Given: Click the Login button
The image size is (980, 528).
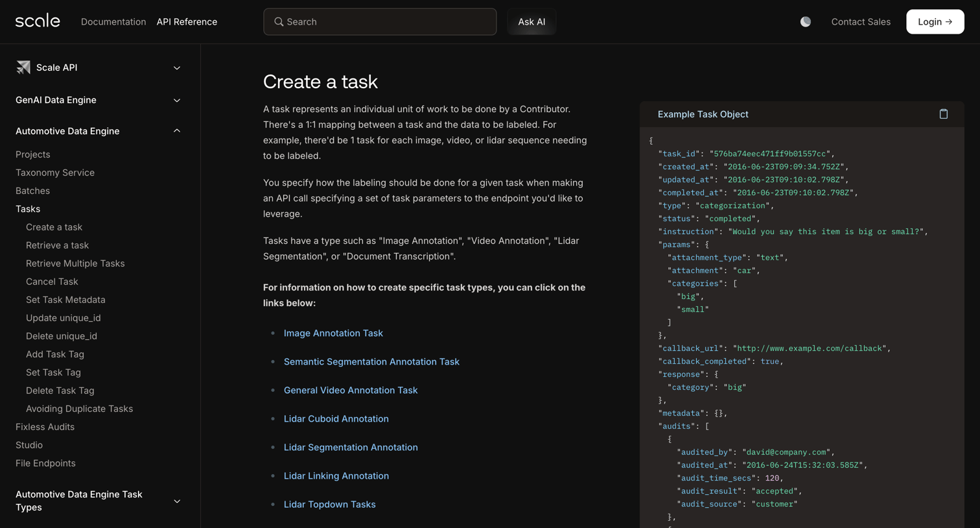Looking at the screenshot, I should pyautogui.click(x=935, y=22).
